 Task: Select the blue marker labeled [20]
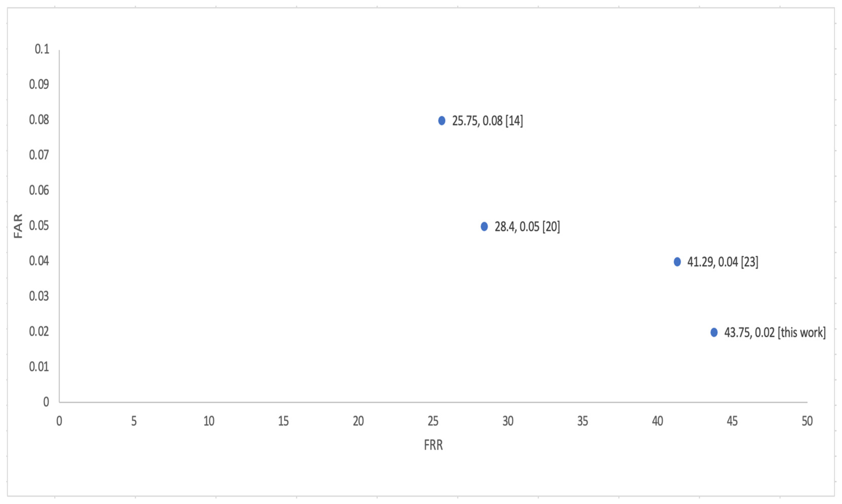[x=484, y=227]
